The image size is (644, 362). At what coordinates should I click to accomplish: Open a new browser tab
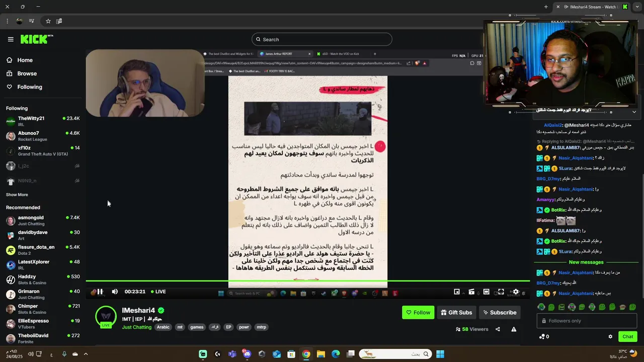(x=546, y=7)
